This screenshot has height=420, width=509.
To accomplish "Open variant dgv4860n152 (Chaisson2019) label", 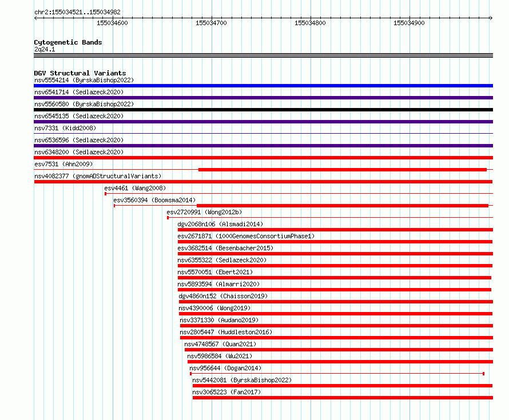I will 224,296.
